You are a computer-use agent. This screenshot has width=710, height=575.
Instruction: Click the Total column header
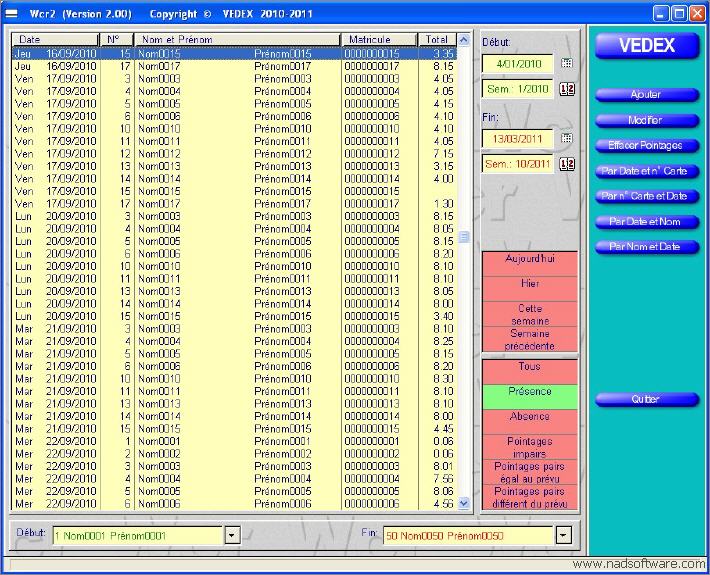pos(437,39)
